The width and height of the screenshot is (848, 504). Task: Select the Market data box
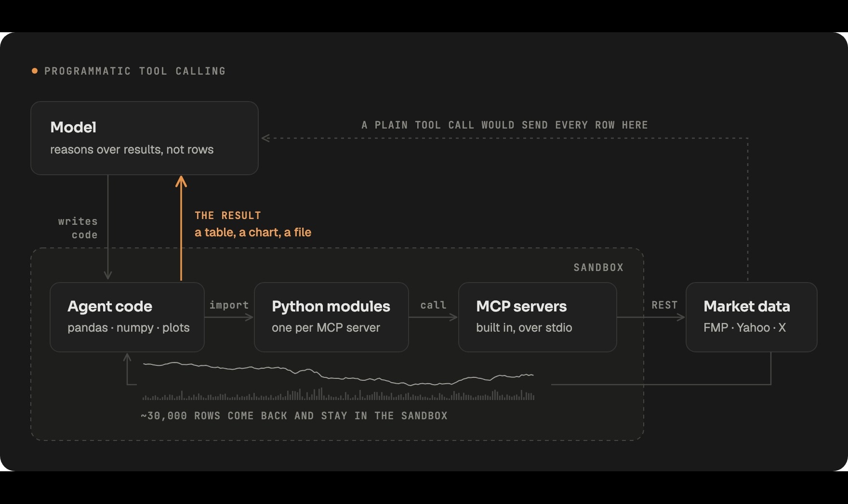[752, 317]
